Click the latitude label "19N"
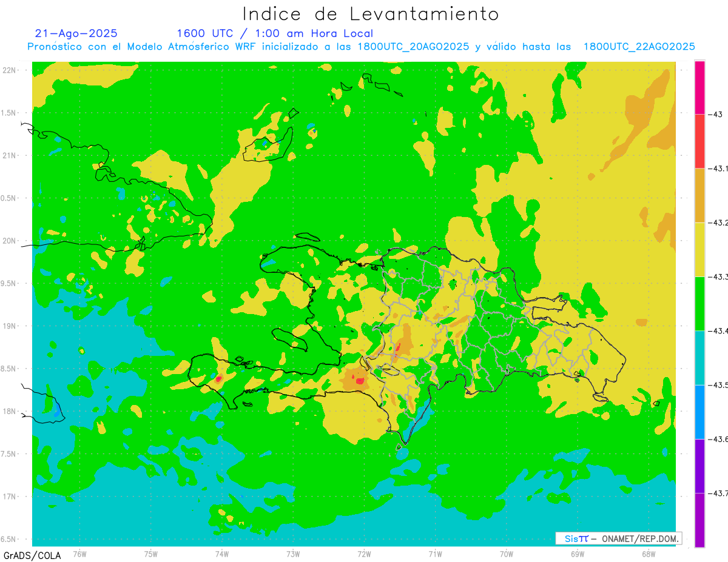This screenshot has width=728, height=562. 9,326
